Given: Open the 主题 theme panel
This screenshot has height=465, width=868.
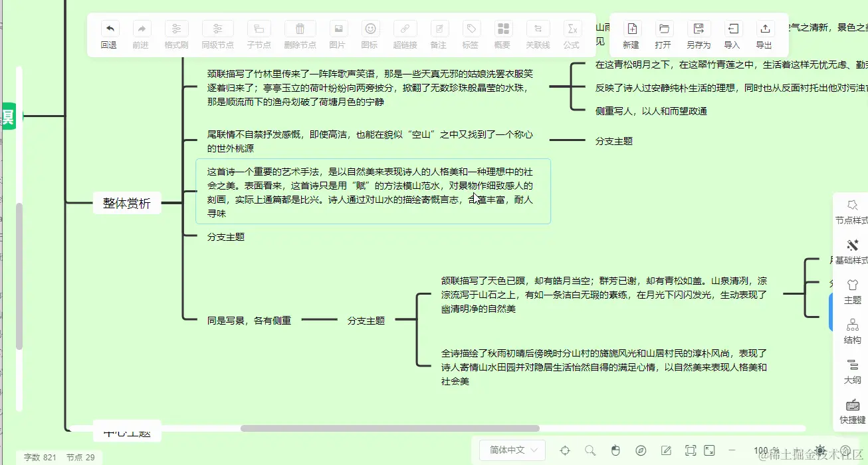Looking at the screenshot, I should (853, 293).
